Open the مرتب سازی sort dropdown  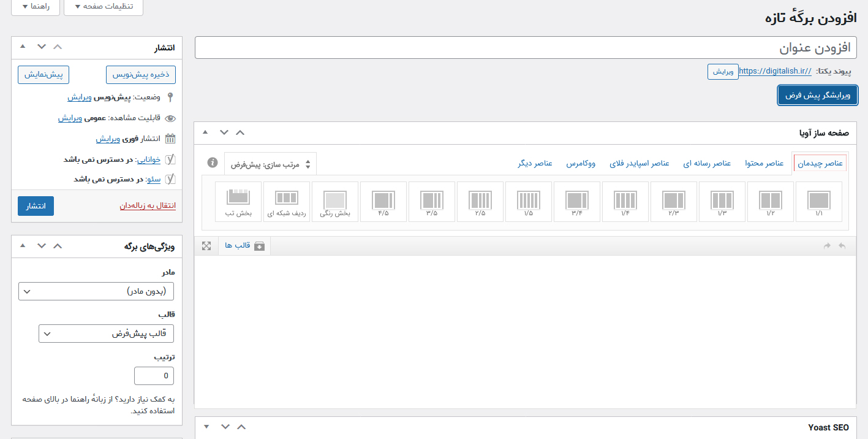(x=270, y=164)
